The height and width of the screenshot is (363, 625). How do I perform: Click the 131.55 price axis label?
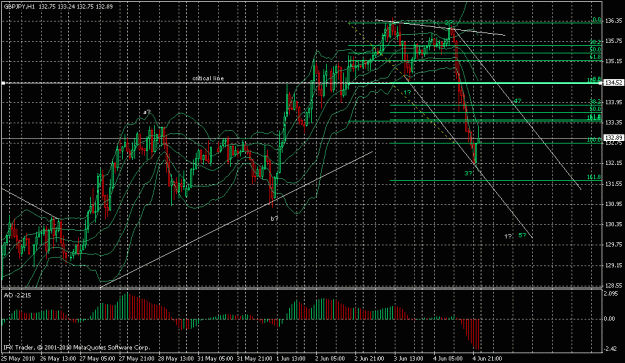[613, 184]
